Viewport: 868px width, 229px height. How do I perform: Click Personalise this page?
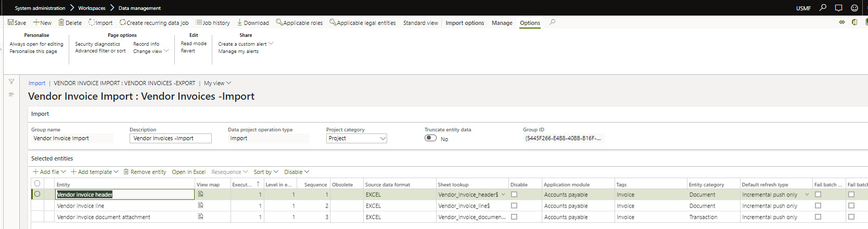[x=33, y=51]
